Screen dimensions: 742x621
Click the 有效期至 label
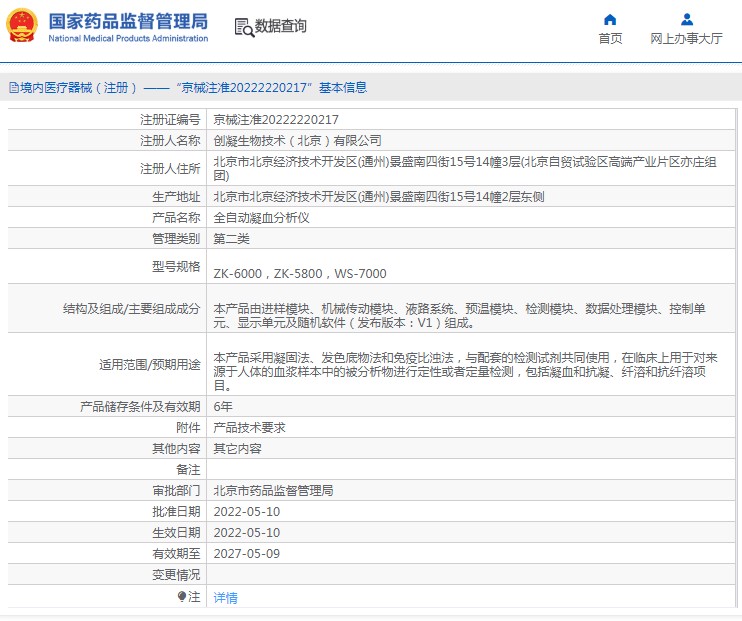coord(176,554)
